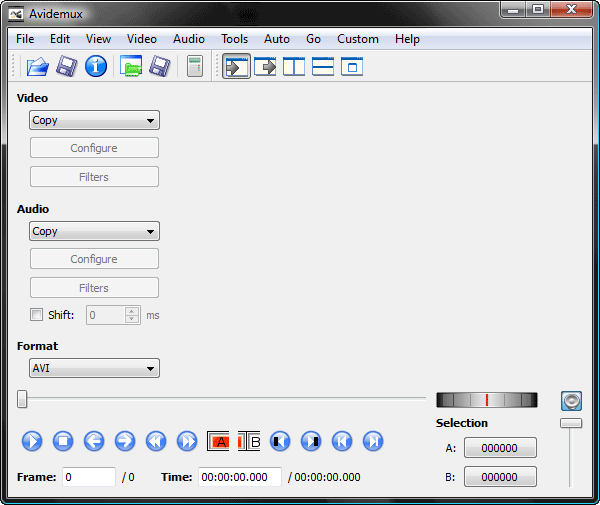This screenshot has height=505, width=600.
Task: Click the Play button
Action: 32,441
